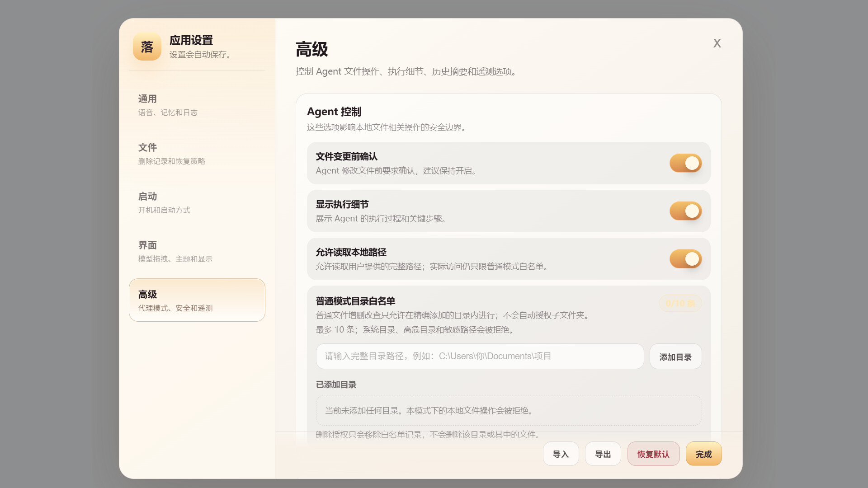Click the 添加目录 button
The height and width of the screenshot is (488, 868).
[x=675, y=357]
